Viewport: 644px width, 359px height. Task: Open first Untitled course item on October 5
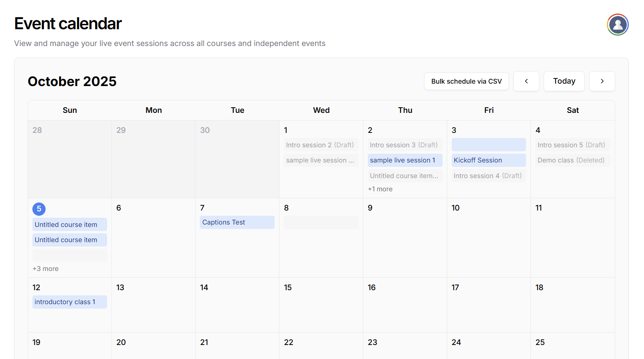70,225
